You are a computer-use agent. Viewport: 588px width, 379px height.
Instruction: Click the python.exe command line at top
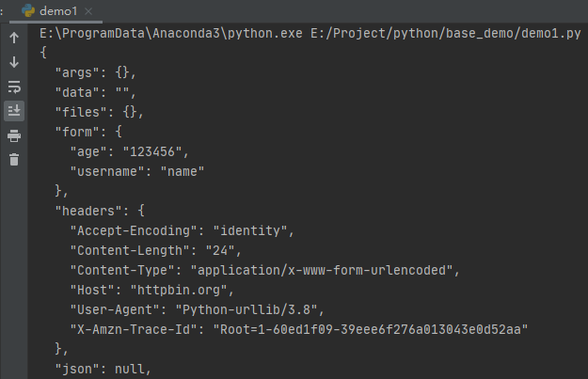click(310, 33)
